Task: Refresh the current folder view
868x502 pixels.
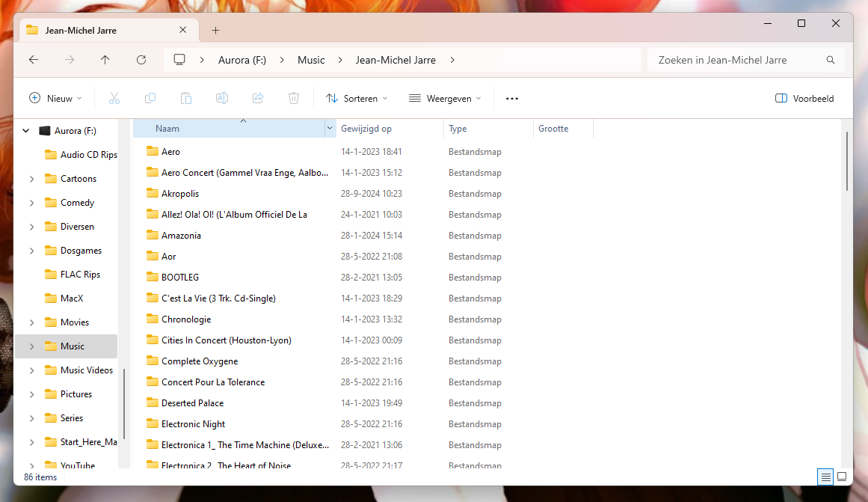Action: point(141,60)
